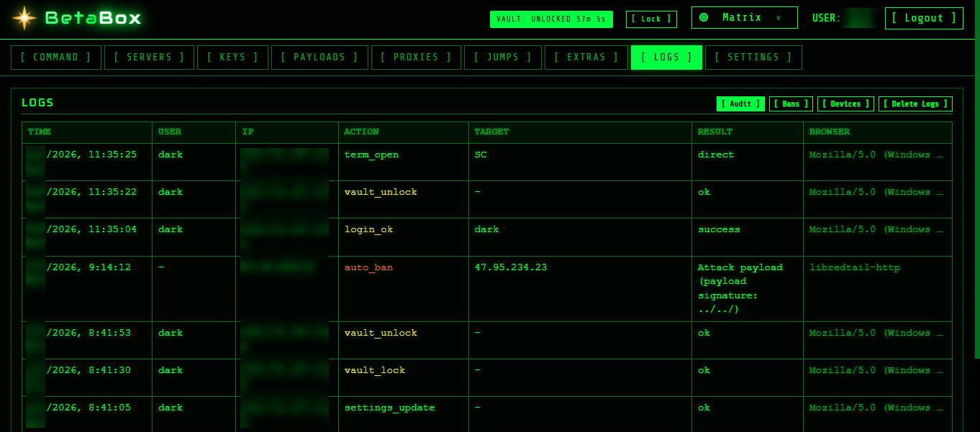Click the Attack payload result text
980x432 pixels.
740,288
